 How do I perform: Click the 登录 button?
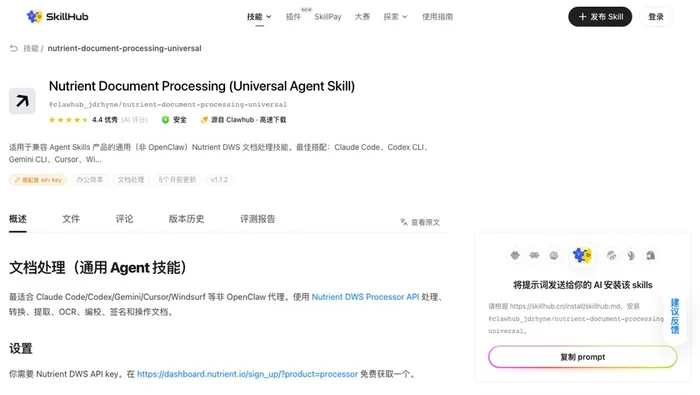[656, 17]
